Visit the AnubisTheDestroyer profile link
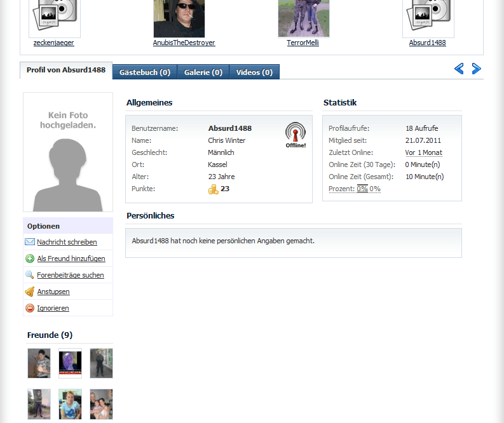This screenshot has height=423, width=504. pos(184,43)
